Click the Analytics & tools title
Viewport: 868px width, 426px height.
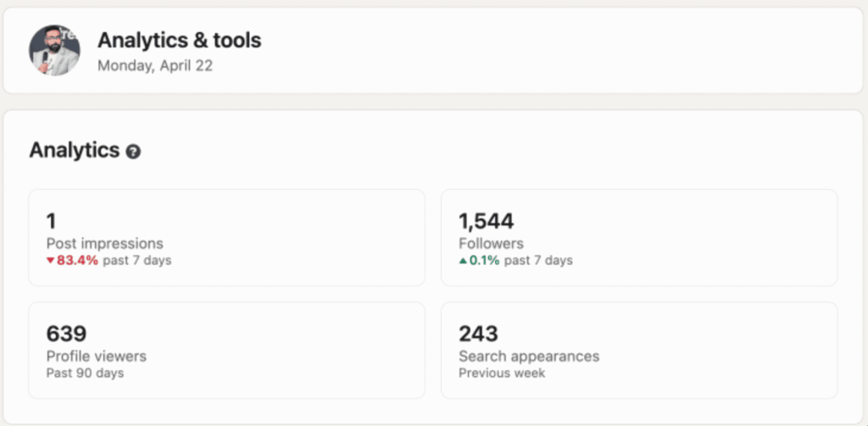click(x=179, y=40)
